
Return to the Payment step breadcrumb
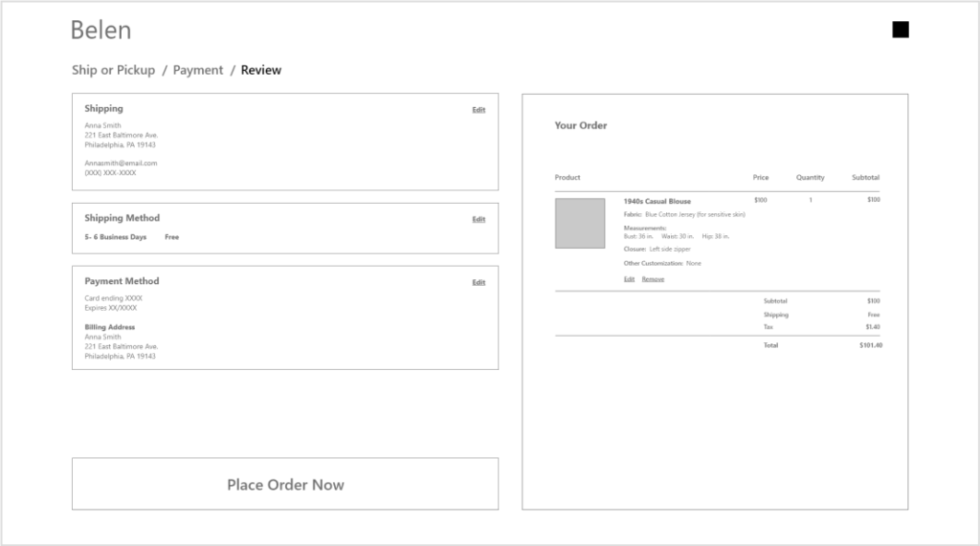tap(198, 70)
